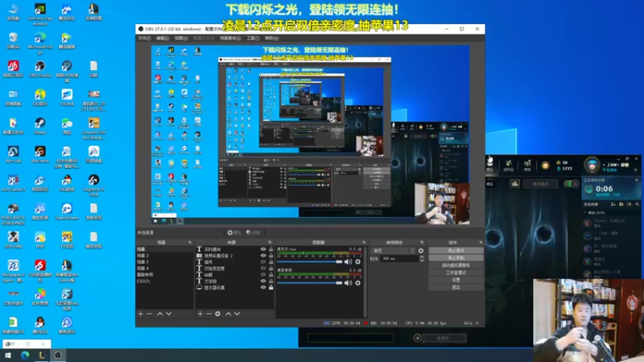644x362 pixels.
Task: Adjust the 桌面音频 volume slider
Action: 310,283
